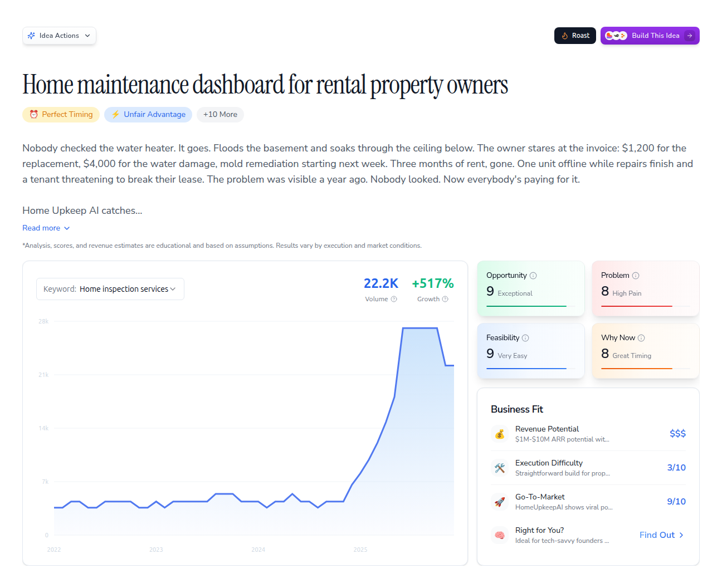
Task: Click the Growth help icon
Action: tap(445, 299)
